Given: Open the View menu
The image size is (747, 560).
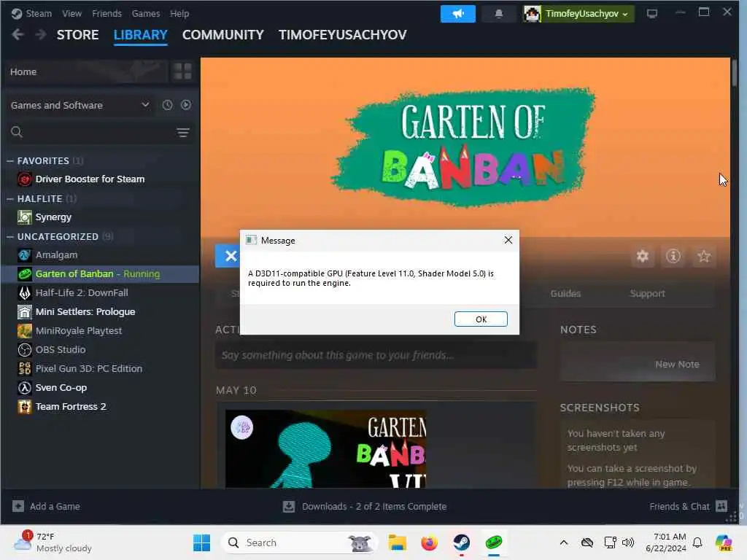Looking at the screenshot, I should point(72,13).
